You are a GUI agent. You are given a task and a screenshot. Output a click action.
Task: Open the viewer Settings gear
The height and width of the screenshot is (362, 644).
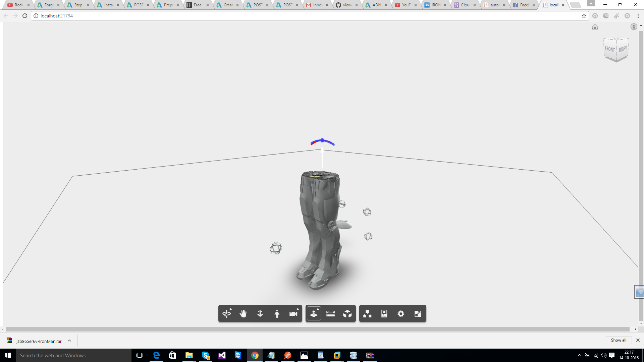point(401,314)
